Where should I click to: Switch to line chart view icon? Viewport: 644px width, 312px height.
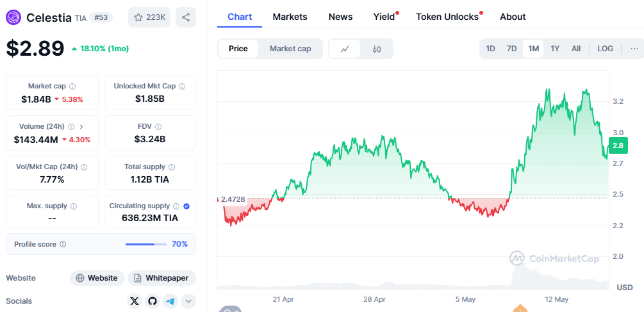coord(345,49)
